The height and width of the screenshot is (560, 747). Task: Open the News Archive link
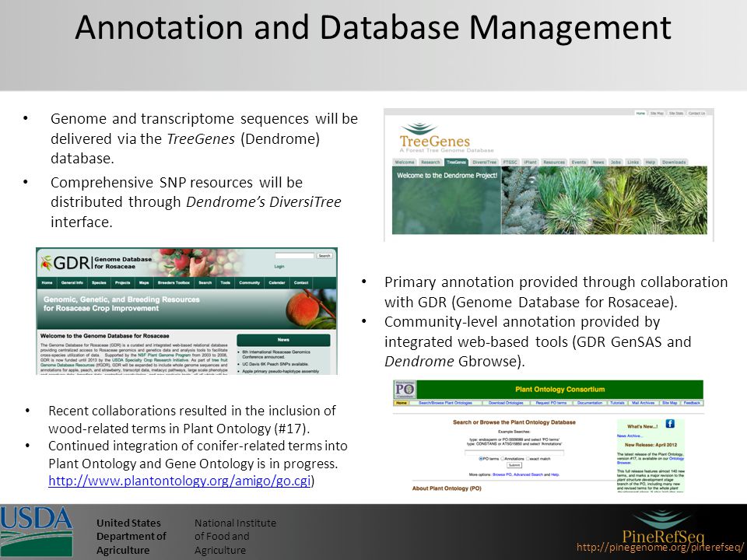point(630,436)
